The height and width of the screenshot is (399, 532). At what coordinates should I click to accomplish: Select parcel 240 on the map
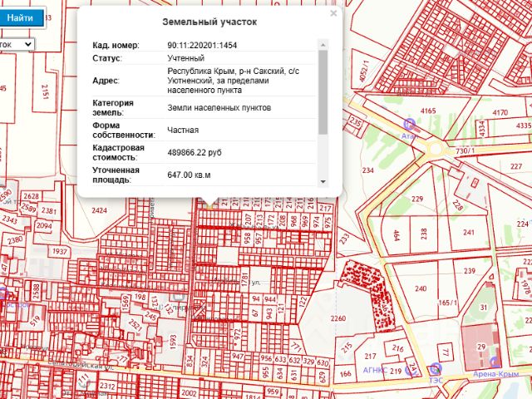[421, 288]
